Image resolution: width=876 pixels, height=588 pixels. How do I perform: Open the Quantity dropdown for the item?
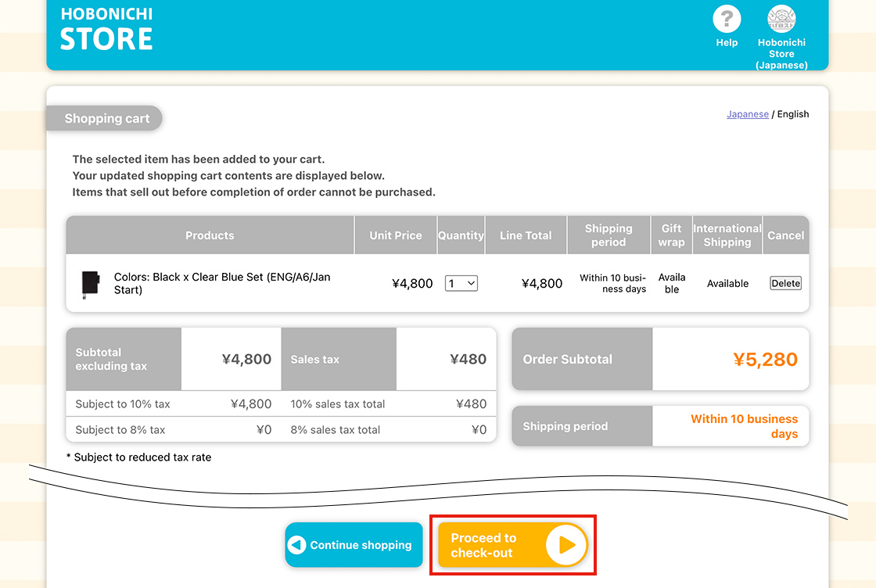[x=461, y=284]
